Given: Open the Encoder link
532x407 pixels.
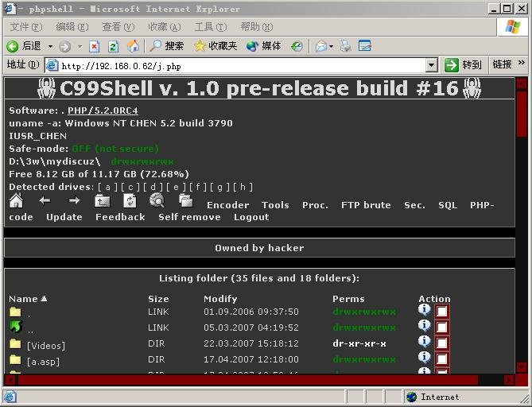Looking at the screenshot, I should [227, 205].
